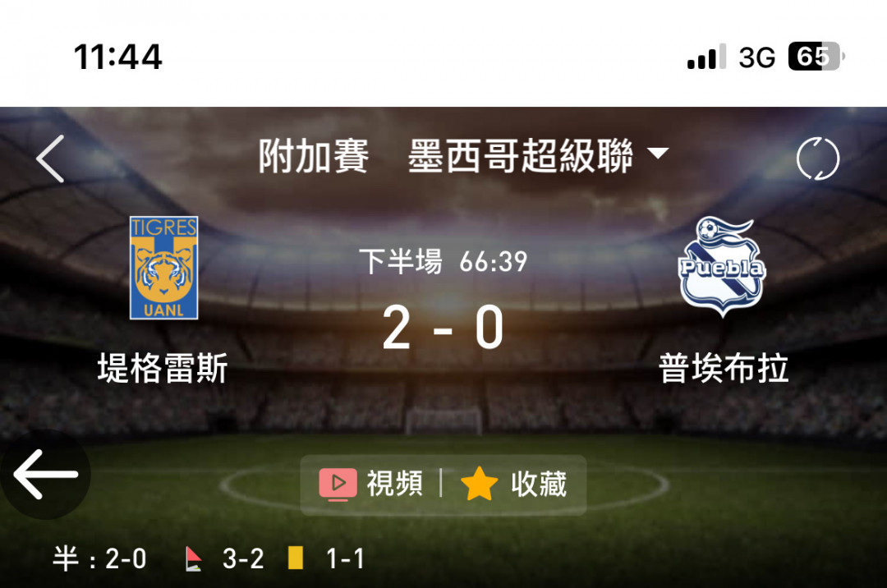Open team page for 堤格雷斯
887x588 pixels.
click(x=163, y=368)
